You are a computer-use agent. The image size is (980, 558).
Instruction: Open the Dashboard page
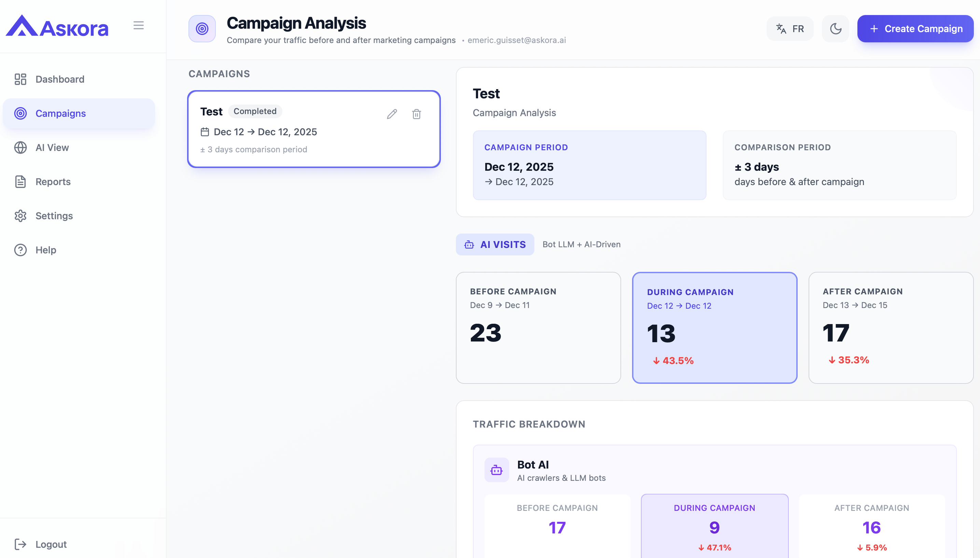60,79
